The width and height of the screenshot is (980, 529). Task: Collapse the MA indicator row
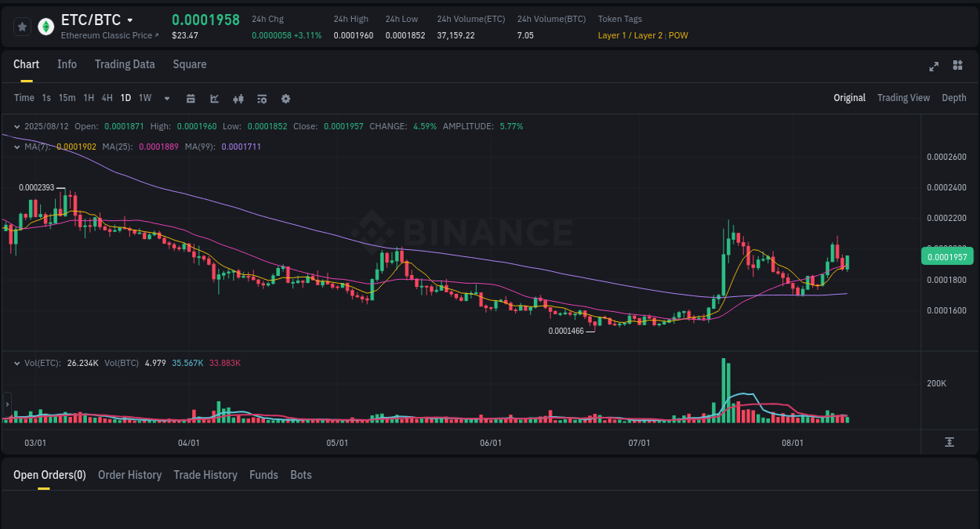pos(17,147)
